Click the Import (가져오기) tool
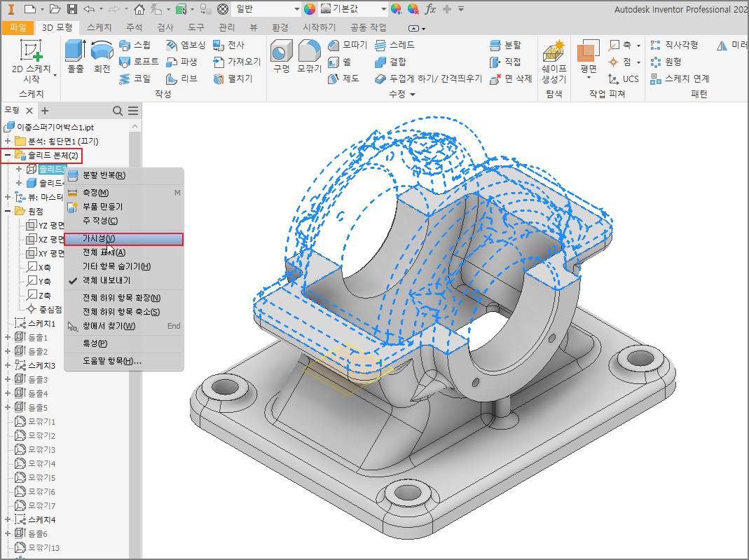Viewport: 749px width, 560px height. [x=237, y=62]
